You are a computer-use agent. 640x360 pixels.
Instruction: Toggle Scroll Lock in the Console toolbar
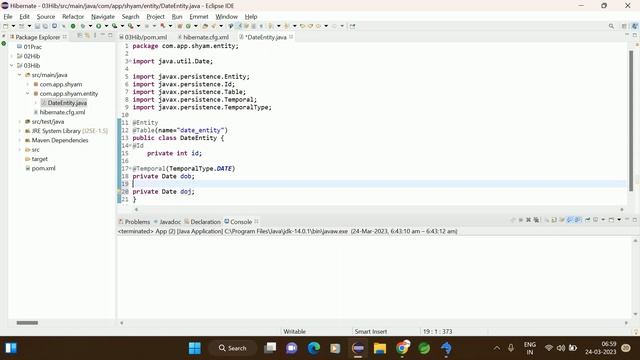click(x=554, y=220)
